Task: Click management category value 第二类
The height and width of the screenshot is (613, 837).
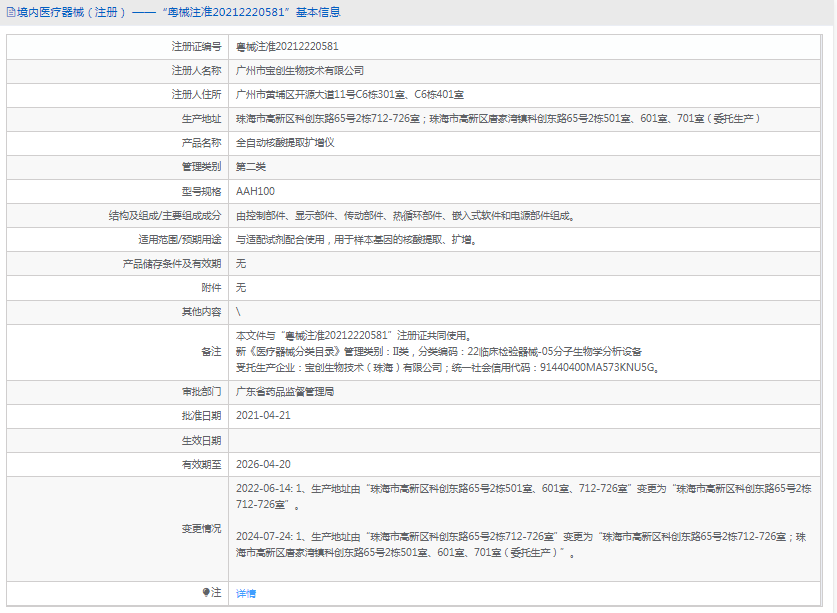Action: 250,167
